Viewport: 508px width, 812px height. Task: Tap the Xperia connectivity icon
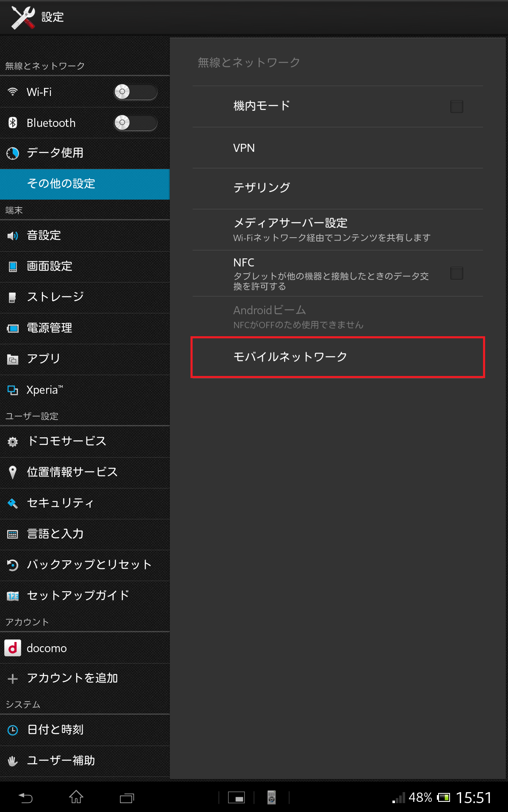click(13, 390)
